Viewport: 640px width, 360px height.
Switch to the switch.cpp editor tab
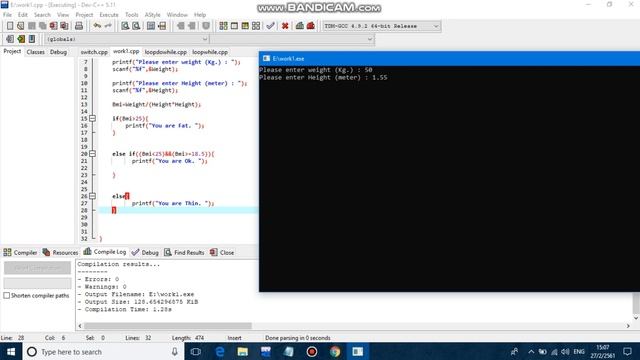(x=94, y=52)
